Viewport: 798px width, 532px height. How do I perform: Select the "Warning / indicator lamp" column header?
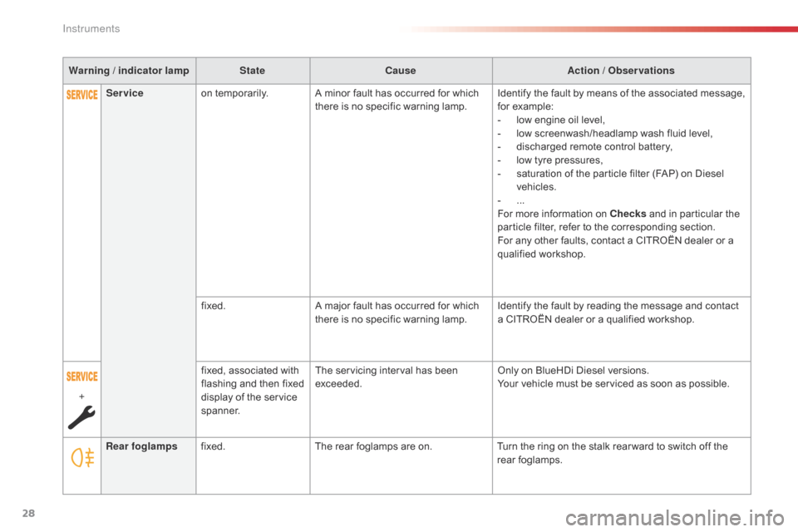130,71
